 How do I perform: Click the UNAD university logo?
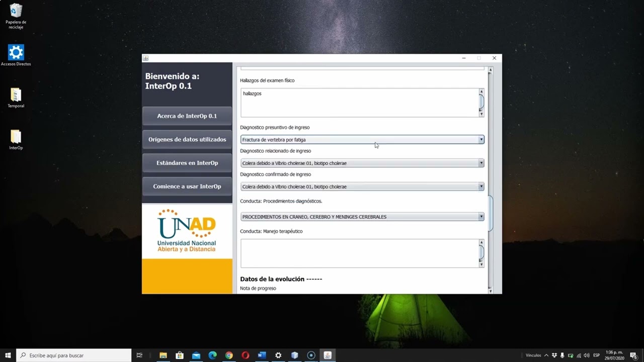tap(187, 231)
